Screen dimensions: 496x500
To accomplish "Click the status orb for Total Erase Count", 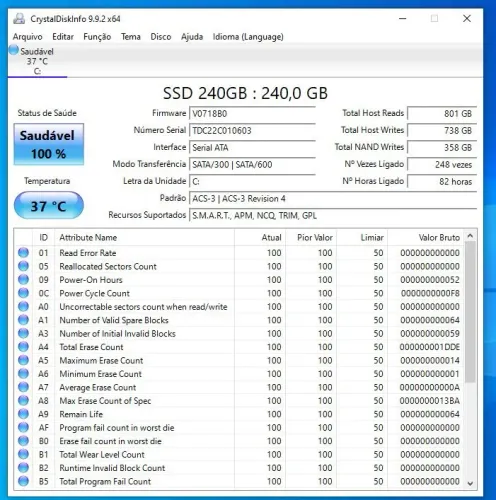I will (x=23, y=347).
